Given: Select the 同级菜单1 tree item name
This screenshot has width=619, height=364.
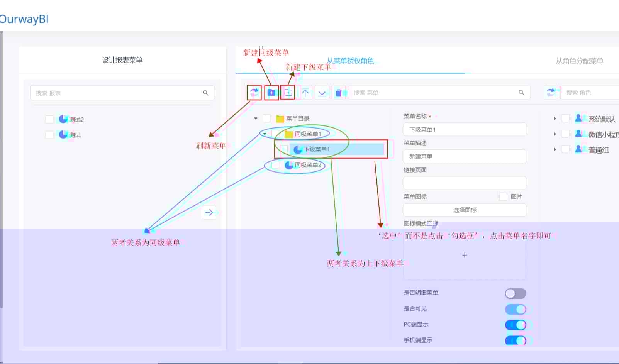Looking at the screenshot, I should coord(308,134).
